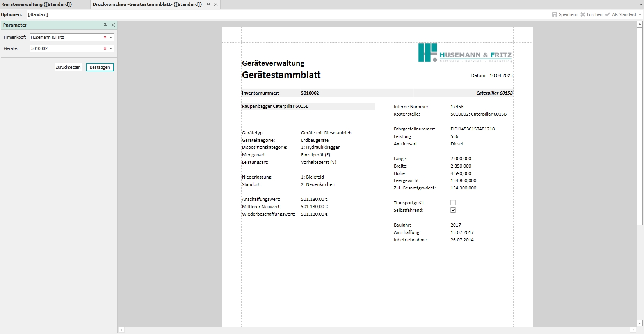
Task: Click the Antriebsart value Diesel
Action: [457, 144]
